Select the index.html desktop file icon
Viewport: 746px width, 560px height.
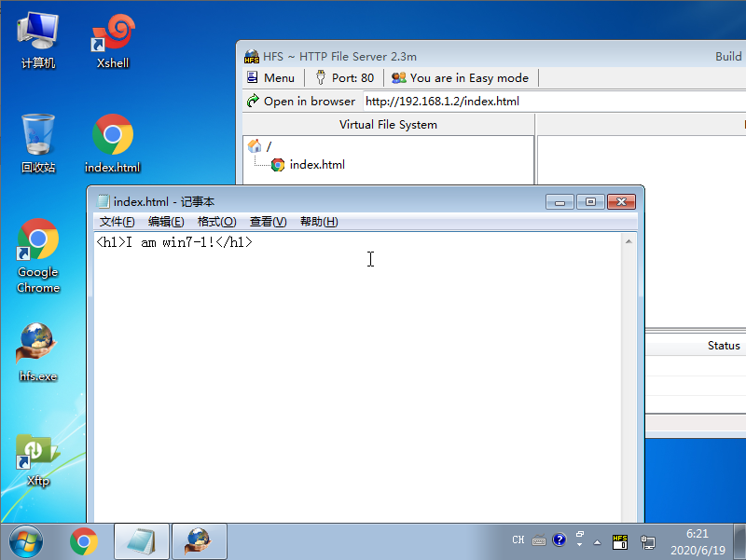[113, 143]
